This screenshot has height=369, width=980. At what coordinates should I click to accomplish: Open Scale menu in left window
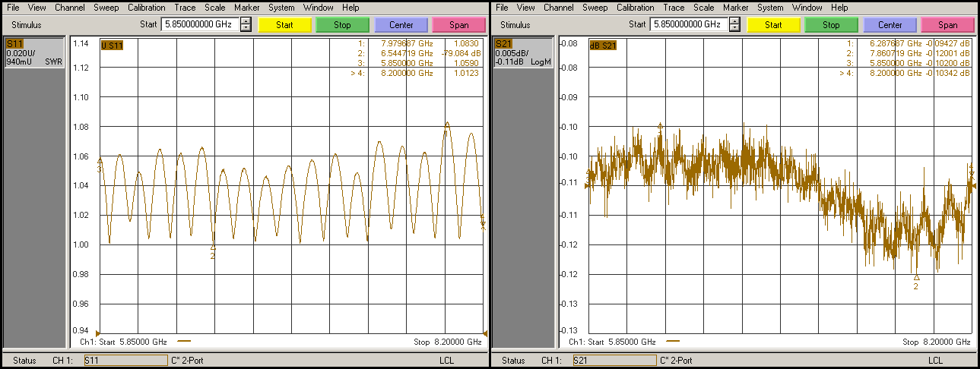pos(215,8)
